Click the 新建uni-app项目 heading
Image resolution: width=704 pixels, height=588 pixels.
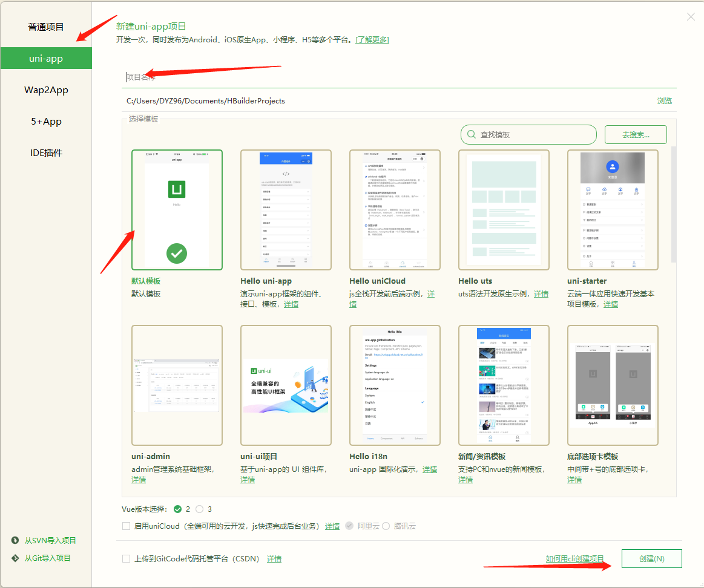click(x=151, y=27)
